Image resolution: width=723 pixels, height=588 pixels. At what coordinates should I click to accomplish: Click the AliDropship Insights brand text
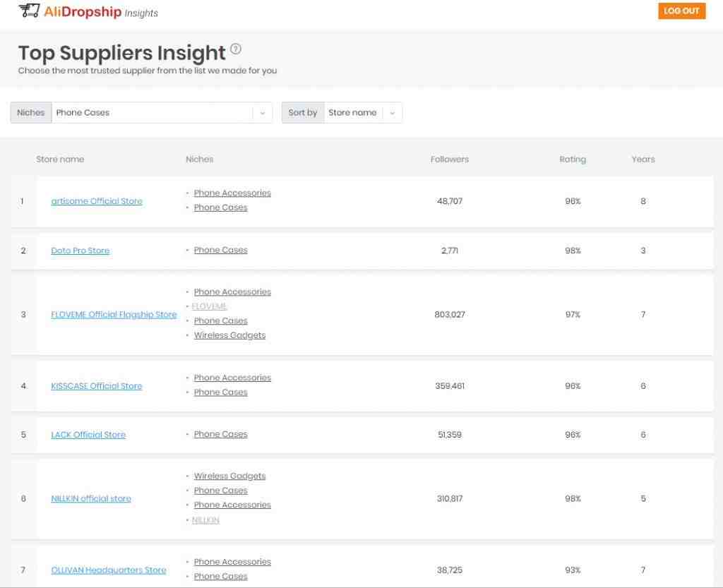coord(101,12)
